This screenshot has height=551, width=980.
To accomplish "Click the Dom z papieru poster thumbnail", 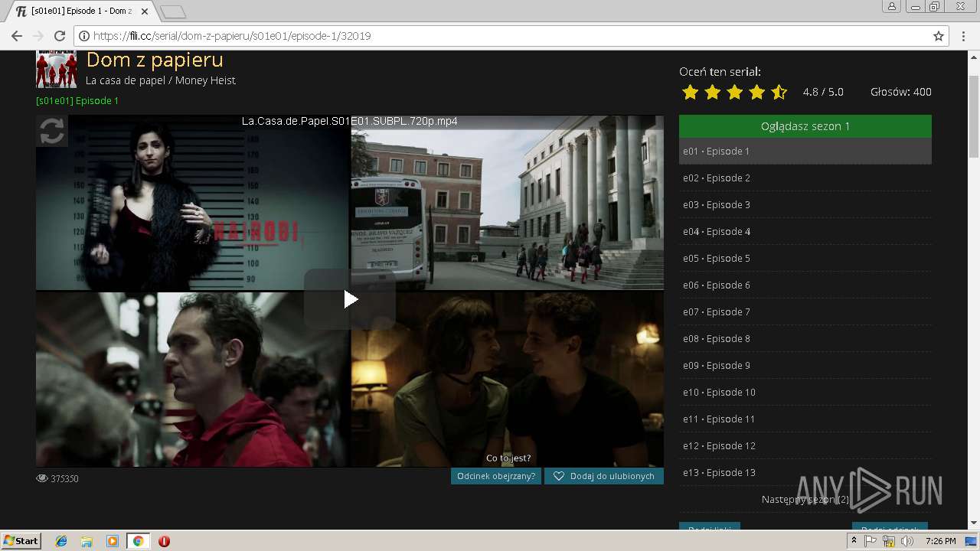I will 57,69.
